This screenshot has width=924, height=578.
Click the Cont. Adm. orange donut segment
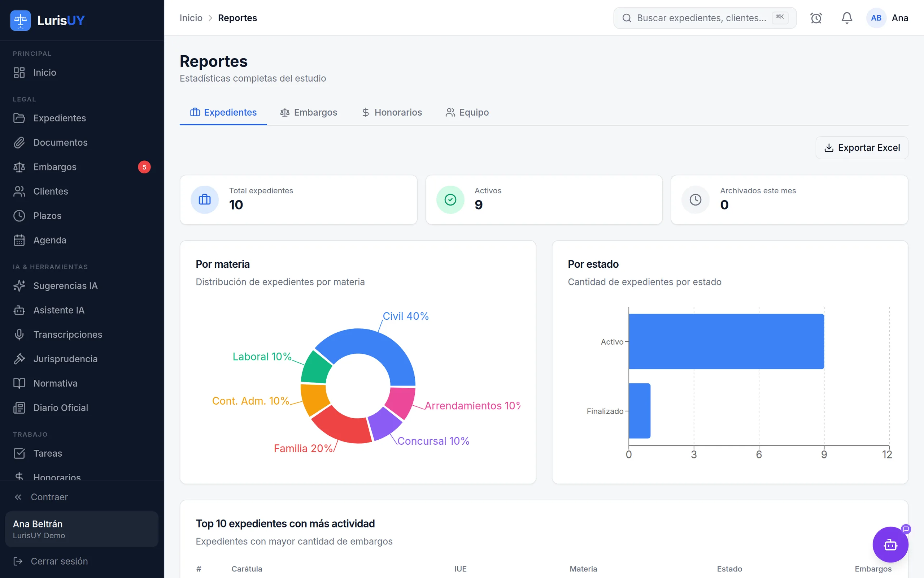[315, 399]
